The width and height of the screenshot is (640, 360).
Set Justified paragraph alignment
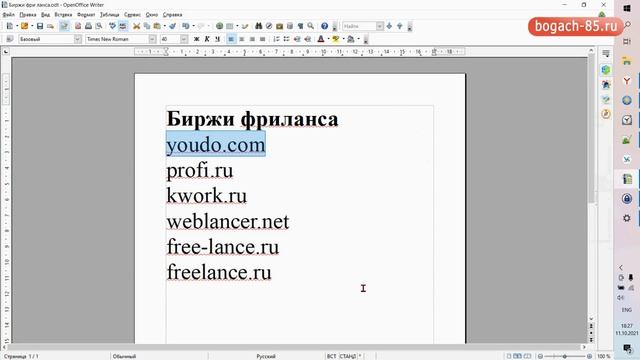tap(262, 39)
